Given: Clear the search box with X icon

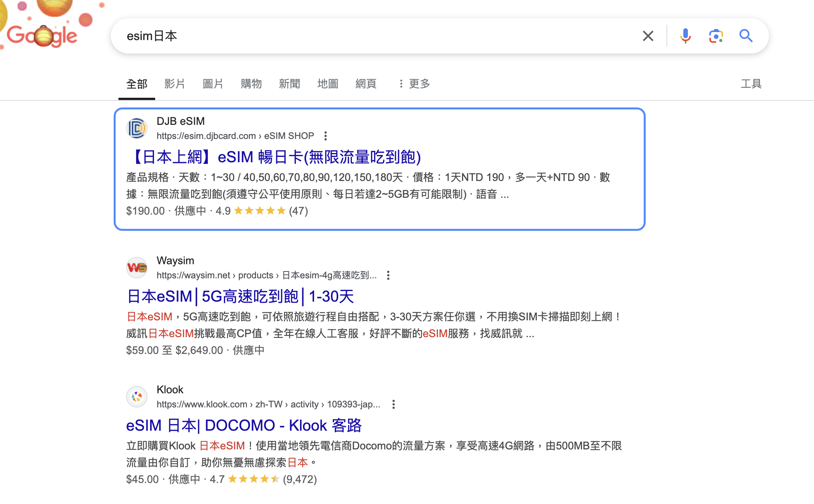Looking at the screenshot, I should tap(648, 36).
